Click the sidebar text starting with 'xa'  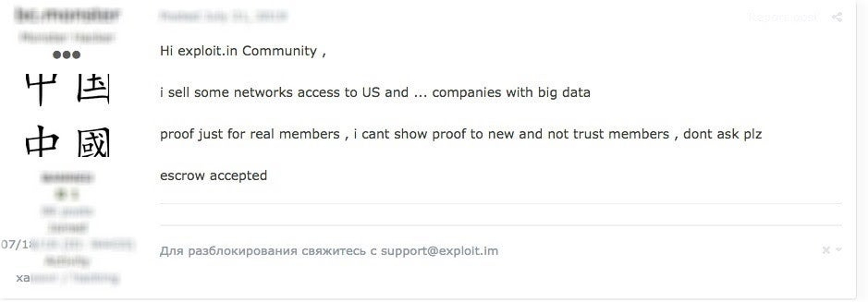[x=67, y=278]
